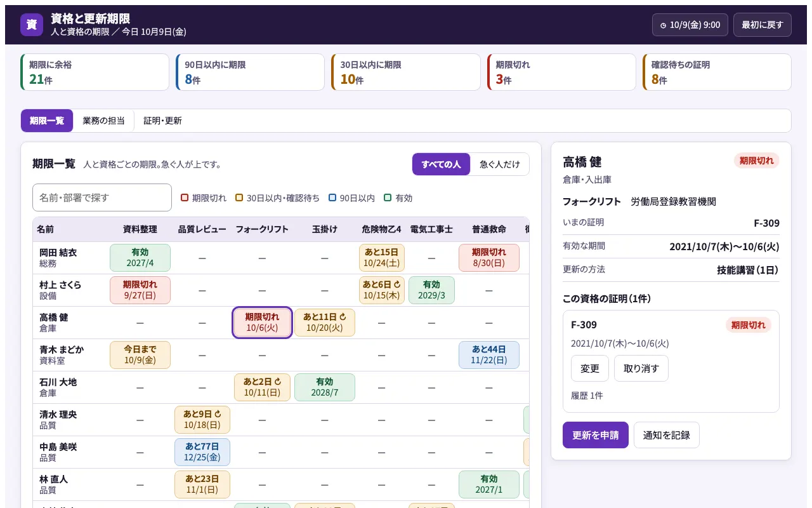Click the 岡田 結衣 name cell
The height and width of the screenshot is (508, 812).
(70, 258)
